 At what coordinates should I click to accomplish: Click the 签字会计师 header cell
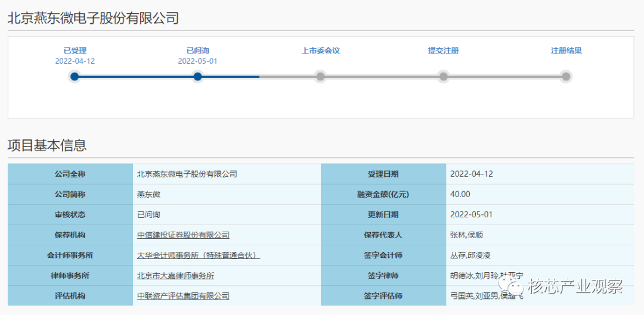[x=383, y=255]
